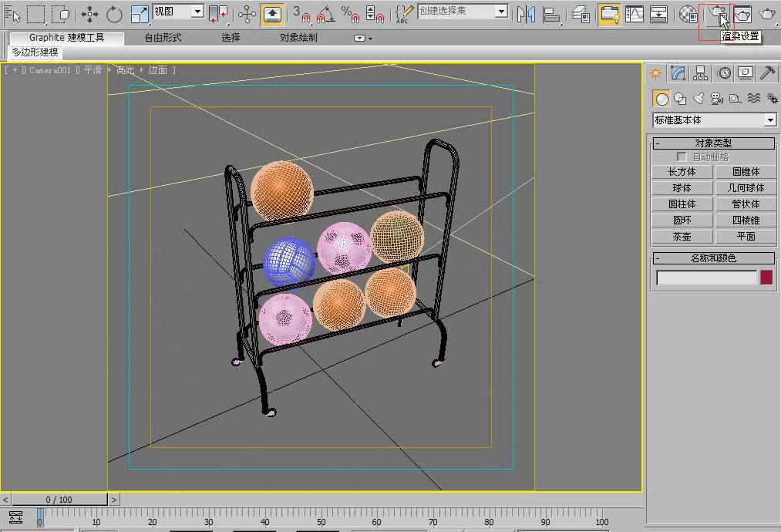The width and height of the screenshot is (781, 532).
Task: Activate the rotate tool on the toolbar
Action: tap(113, 14)
